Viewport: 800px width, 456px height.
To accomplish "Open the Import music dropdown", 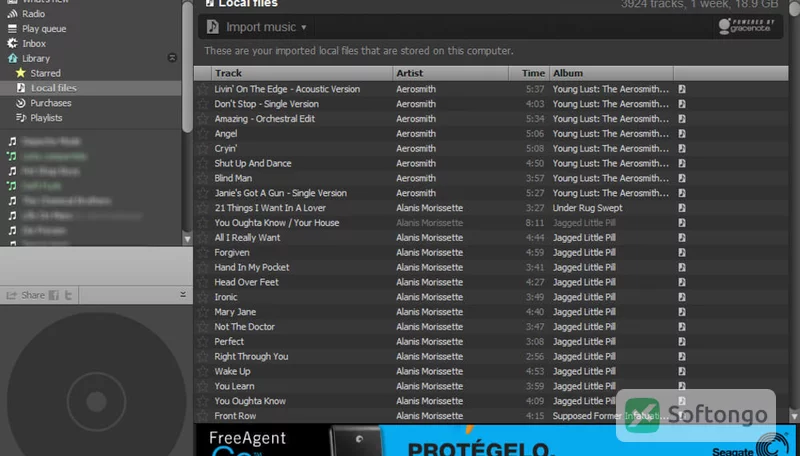I will click(257, 27).
